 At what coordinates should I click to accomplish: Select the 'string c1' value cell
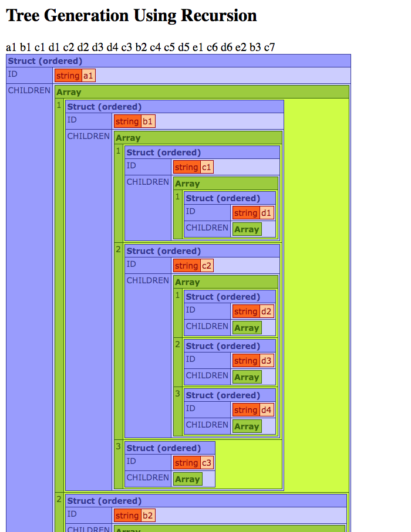point(193,167)
